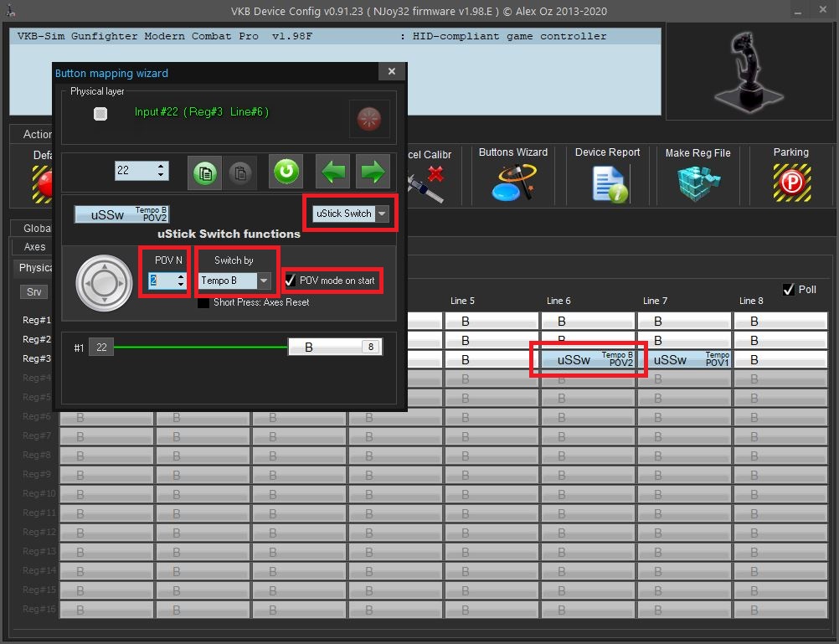This screenshot has width=839, height=644.
Task: Click the #1 physical input box 22
Action: [x=101, y=348]
